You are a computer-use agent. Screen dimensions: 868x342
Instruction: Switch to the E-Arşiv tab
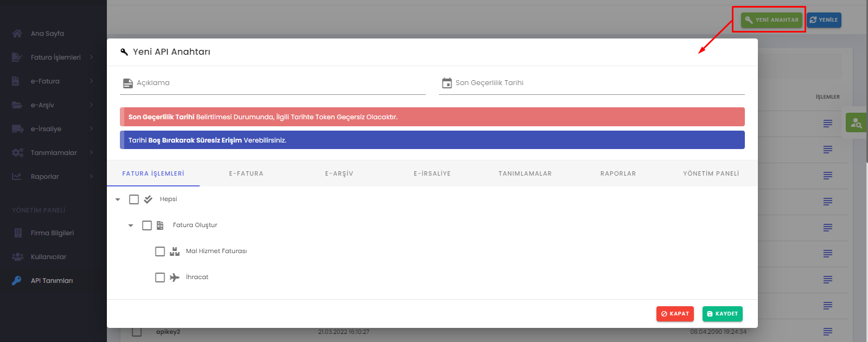[339, 173]
